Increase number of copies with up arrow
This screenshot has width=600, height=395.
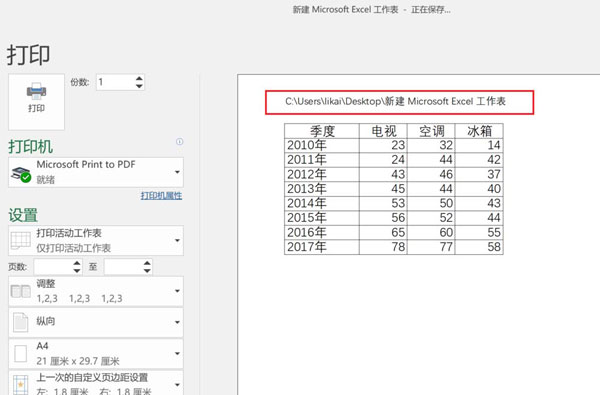click(139, 78)
